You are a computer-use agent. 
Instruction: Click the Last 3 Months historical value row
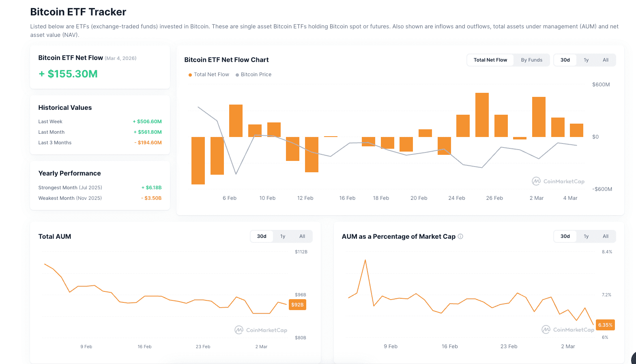click(x=100, y=143)
